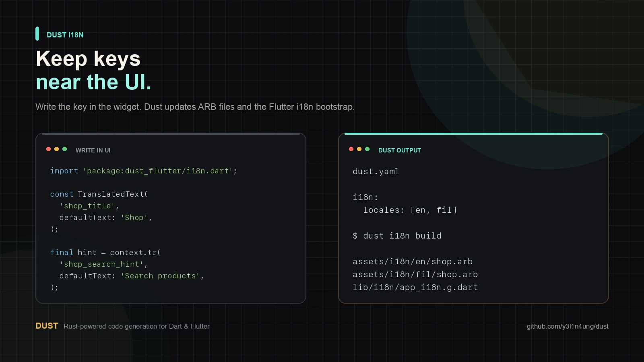Click the red dot in DUST OUTPUT panel

point(351,149)
